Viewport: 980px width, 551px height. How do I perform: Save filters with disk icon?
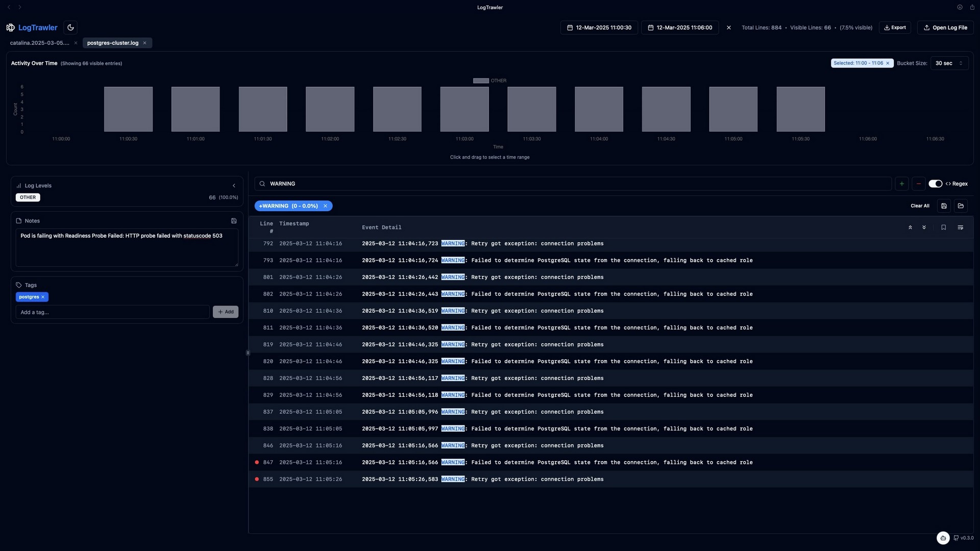coord(944,206)
